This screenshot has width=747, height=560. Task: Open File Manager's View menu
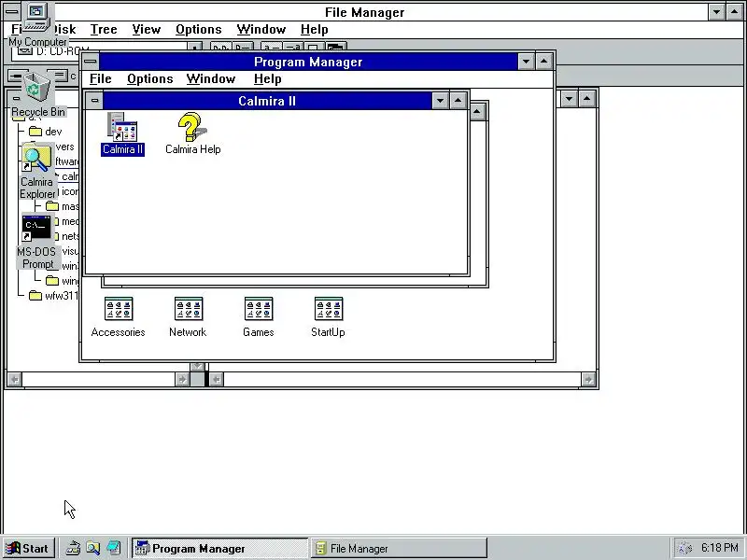[x=147, y=30]
